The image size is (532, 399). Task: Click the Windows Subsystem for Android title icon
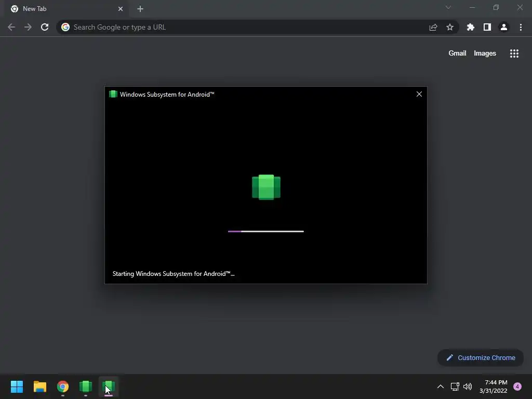point(113,94)
